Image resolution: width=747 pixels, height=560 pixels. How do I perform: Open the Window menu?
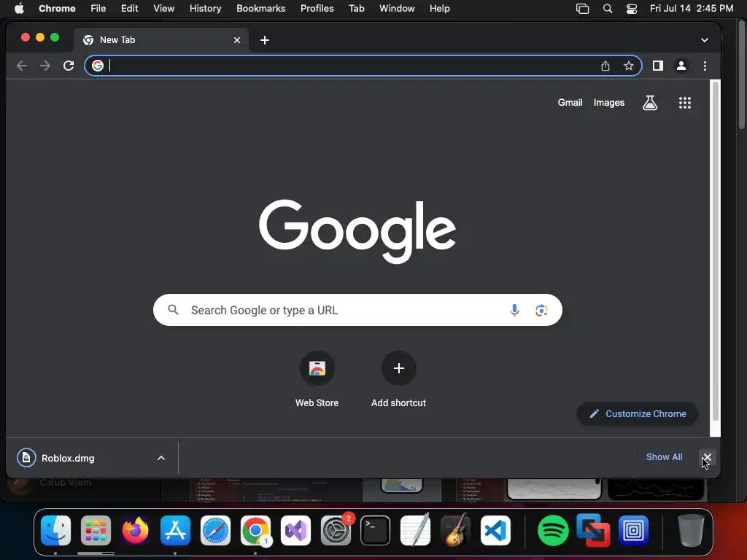397,9
